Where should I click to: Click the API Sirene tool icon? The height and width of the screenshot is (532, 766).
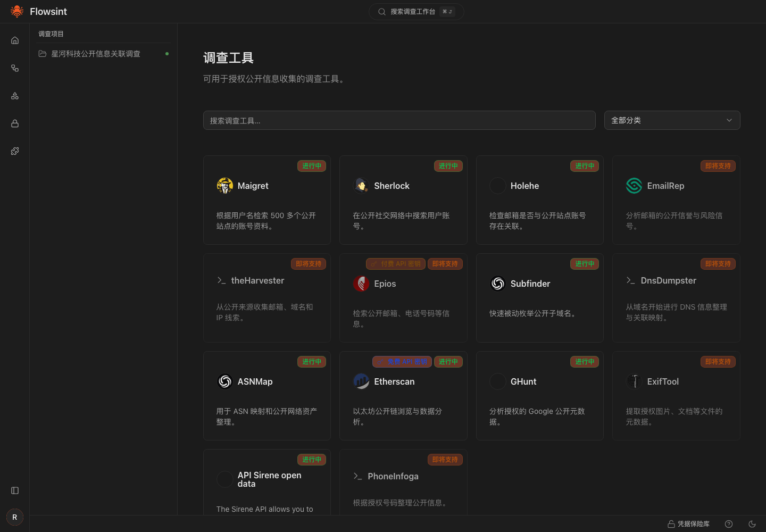pyautogui.click(x=225, y=479)
